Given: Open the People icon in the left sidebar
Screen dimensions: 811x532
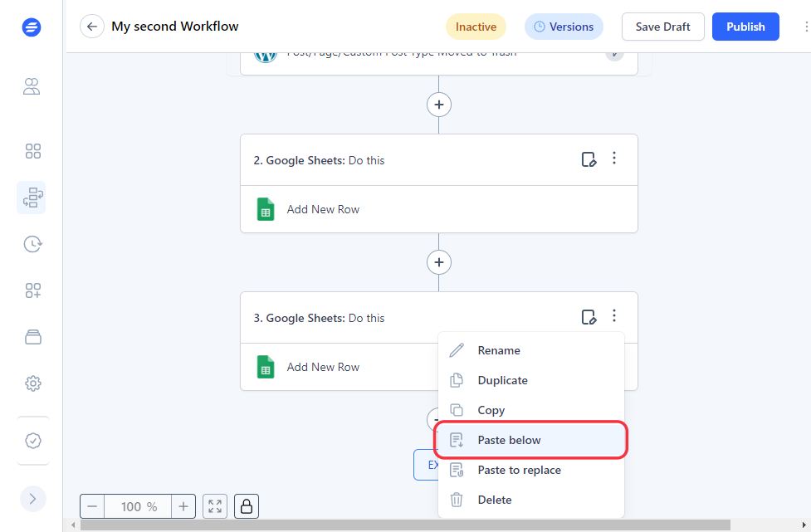Looking at the screenshot, I should [32, 86].
